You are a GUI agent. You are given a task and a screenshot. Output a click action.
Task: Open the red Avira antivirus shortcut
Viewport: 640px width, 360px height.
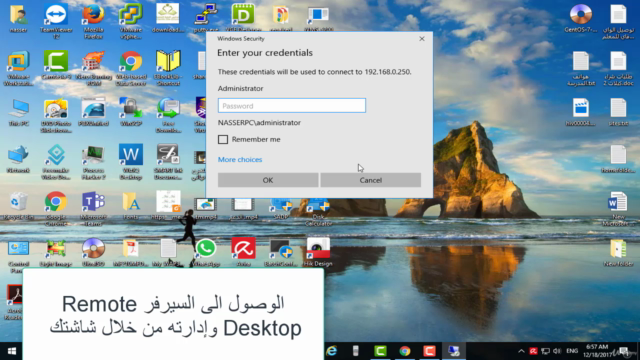(243, 253)
